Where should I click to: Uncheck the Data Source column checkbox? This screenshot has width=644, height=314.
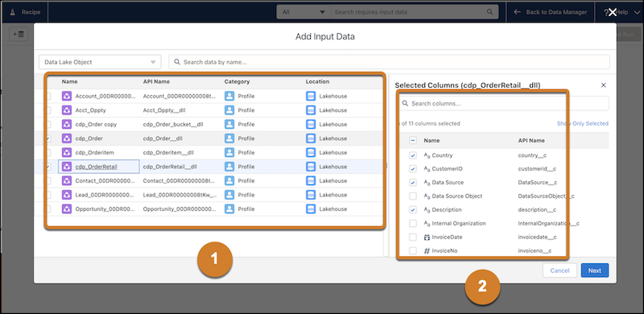point(413,183)
